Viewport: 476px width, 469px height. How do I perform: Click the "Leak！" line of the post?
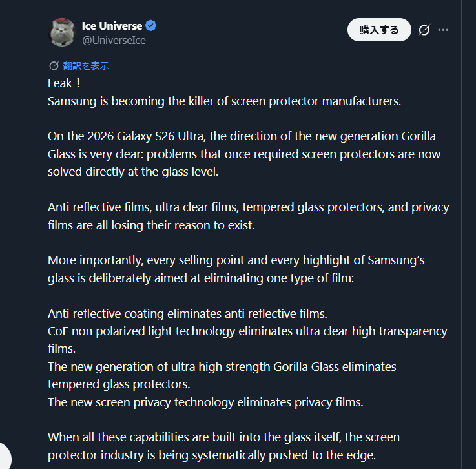[x=65, y=83]
